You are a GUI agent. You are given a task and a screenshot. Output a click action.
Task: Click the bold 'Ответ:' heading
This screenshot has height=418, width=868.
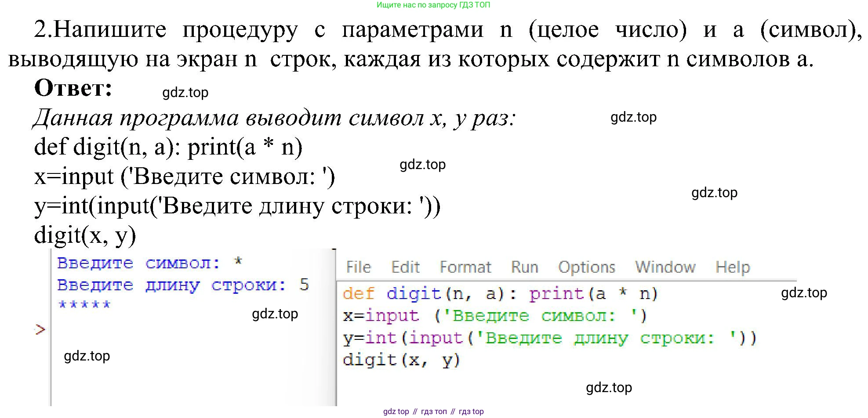coord(73,88)
